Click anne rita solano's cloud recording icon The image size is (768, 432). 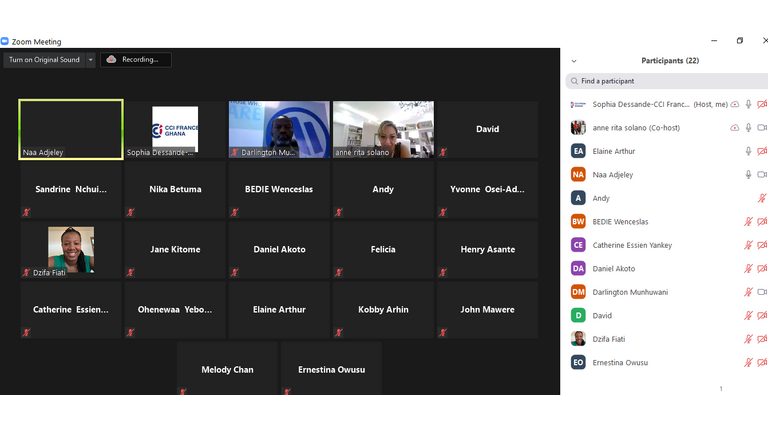click(735, 128)
